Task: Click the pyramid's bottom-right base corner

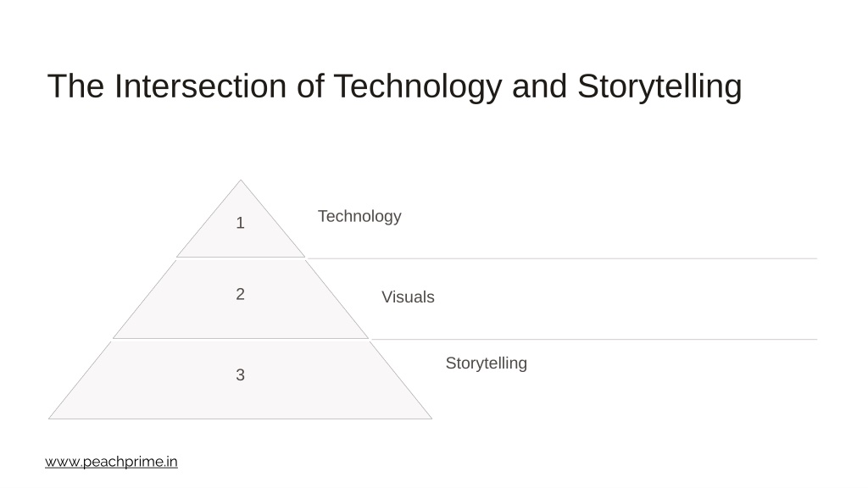Action: 431,419
